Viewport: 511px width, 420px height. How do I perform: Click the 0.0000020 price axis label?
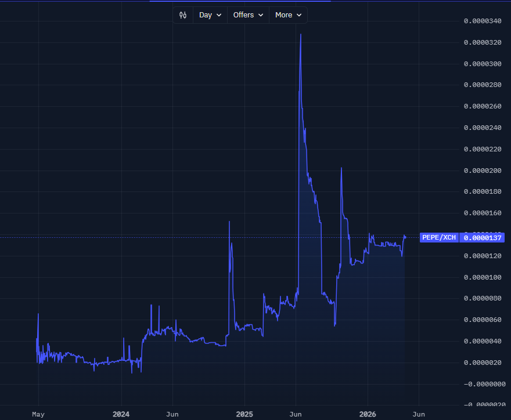tap(483, 363)
